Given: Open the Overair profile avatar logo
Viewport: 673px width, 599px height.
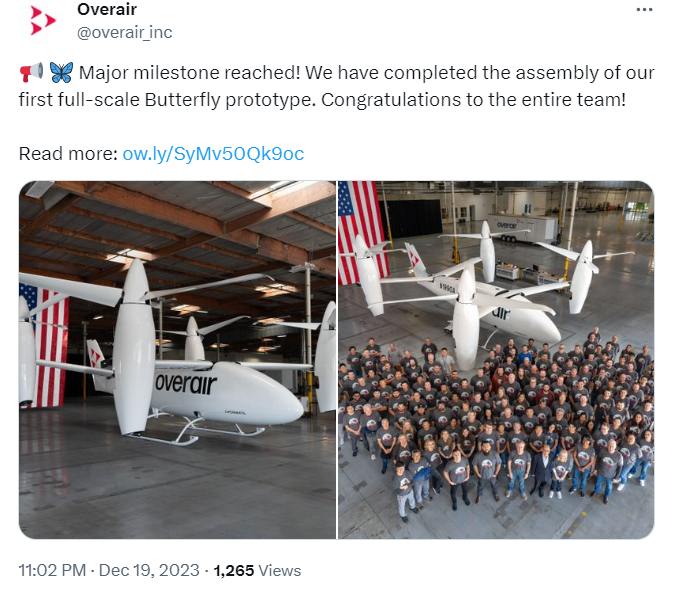Looking at the screenshot, I should [x=43, y=21].
